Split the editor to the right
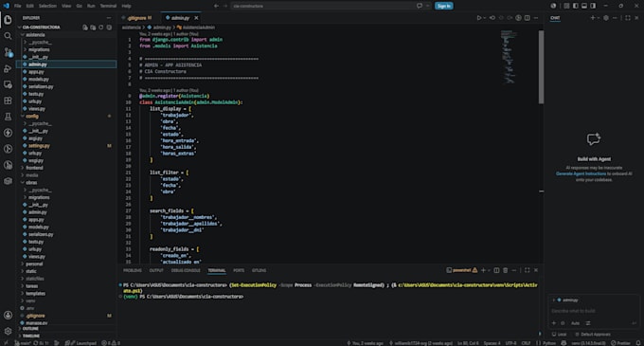This screenshot has height=346, width=644. [x=528, y=18]
